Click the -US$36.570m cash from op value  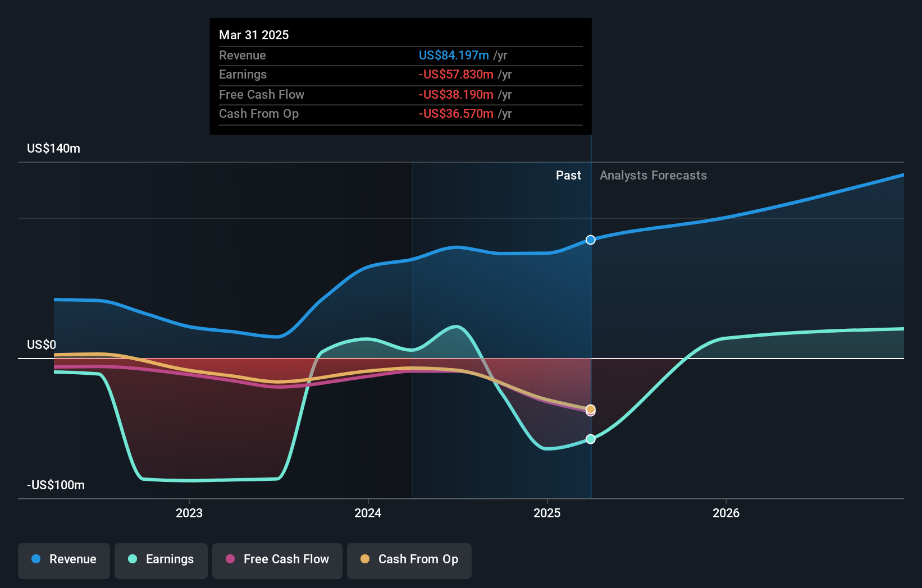click(x=456, y=113)
